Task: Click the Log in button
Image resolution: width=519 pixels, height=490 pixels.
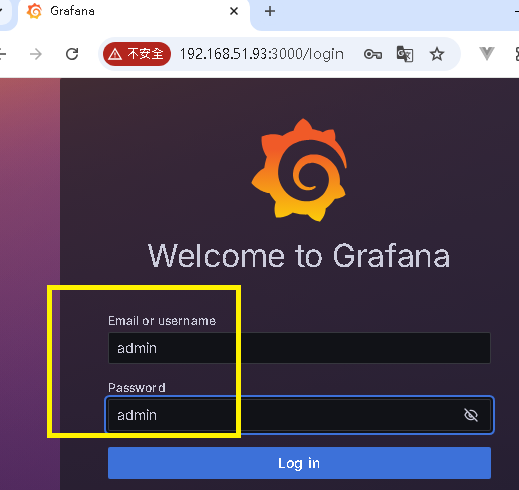Action: 299,463
